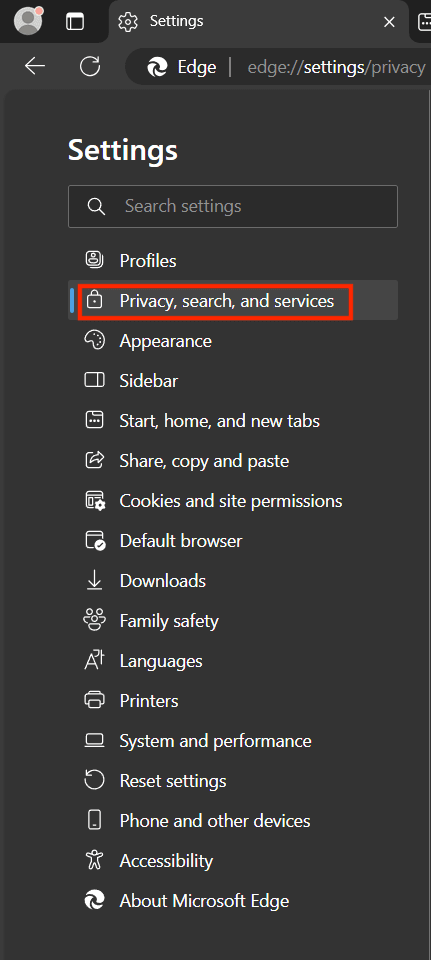Click the Reset settings icon
The height and width of the screenshot is (960, 431).
point(94,781)
